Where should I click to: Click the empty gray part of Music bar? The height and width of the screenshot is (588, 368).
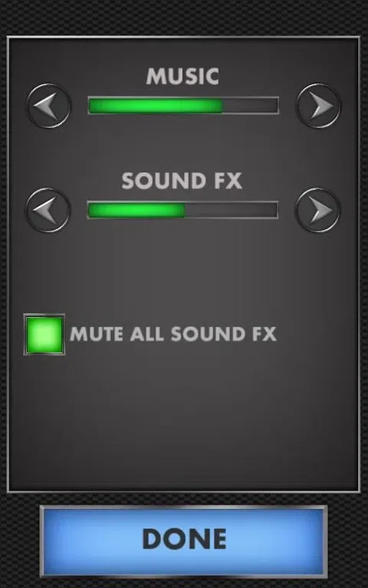[250, 106]
